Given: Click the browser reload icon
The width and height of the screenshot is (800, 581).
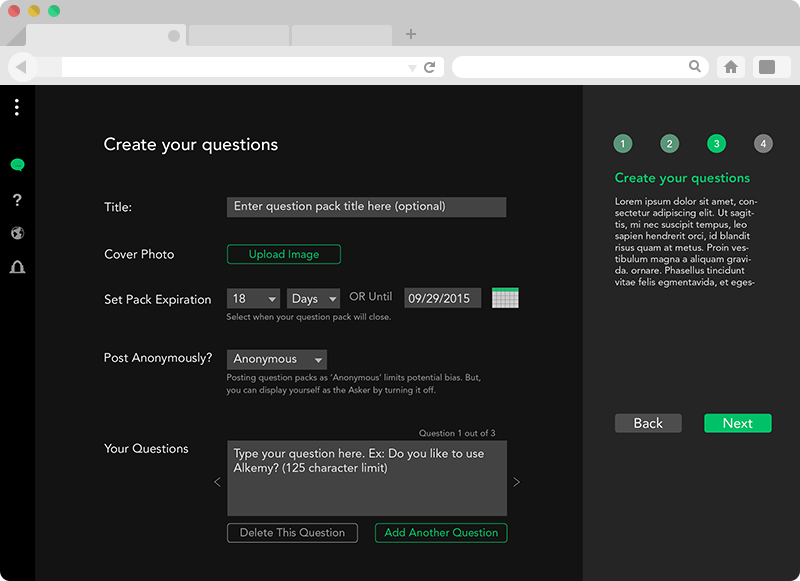Looking at the screenshot, I should [430, 67].
